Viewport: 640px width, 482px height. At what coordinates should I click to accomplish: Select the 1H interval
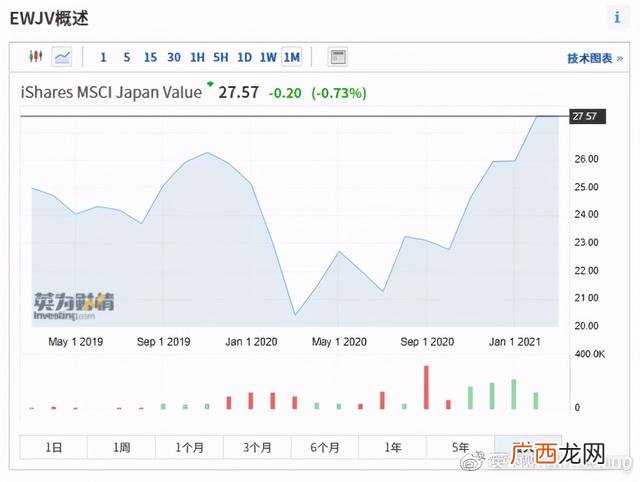pos(198,57)
